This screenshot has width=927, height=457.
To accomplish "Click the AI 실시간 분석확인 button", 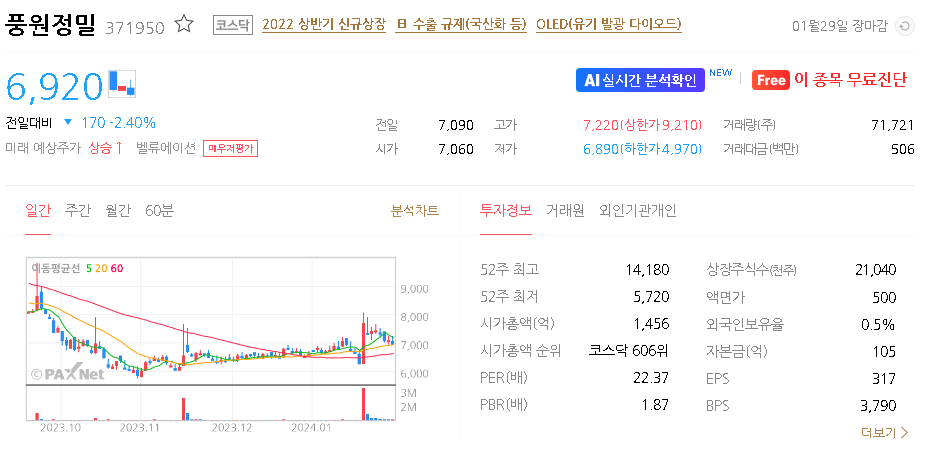I will [640, 80].
